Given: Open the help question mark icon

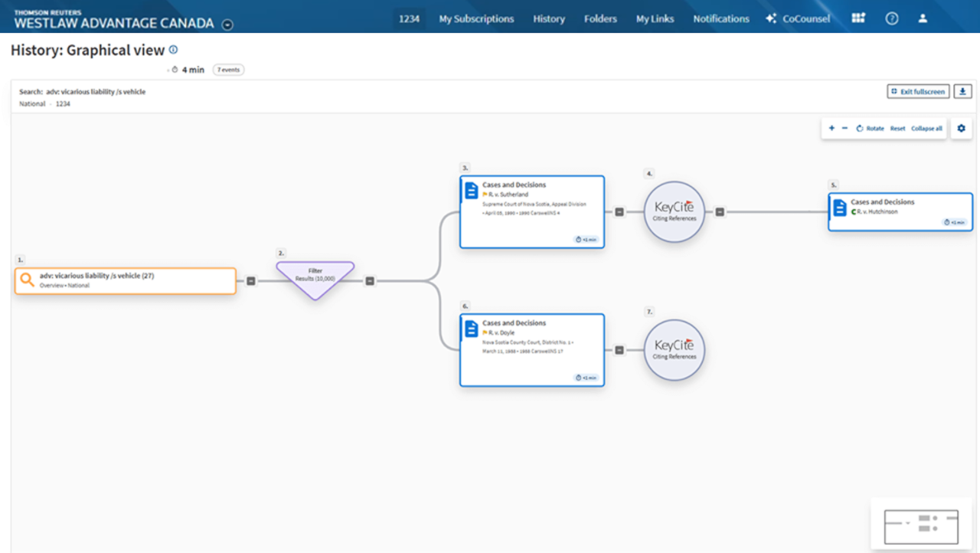Looking at the screenshot, I should 892,18.
